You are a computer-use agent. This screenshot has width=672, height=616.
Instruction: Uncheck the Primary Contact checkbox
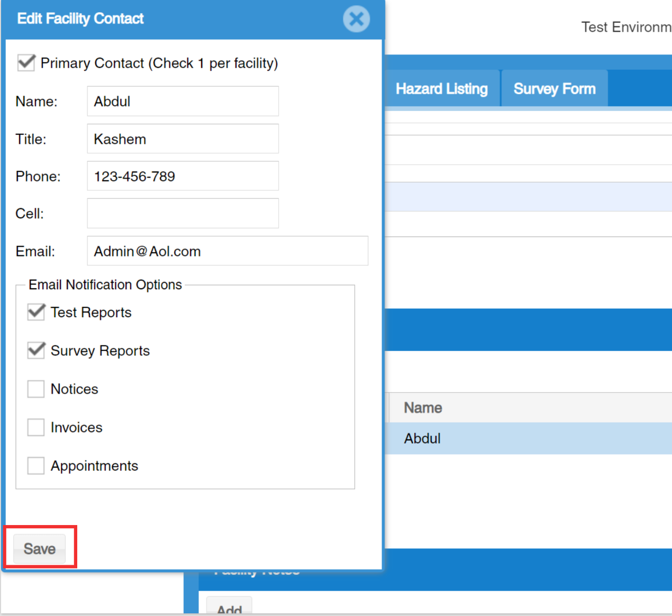[26, 62]
